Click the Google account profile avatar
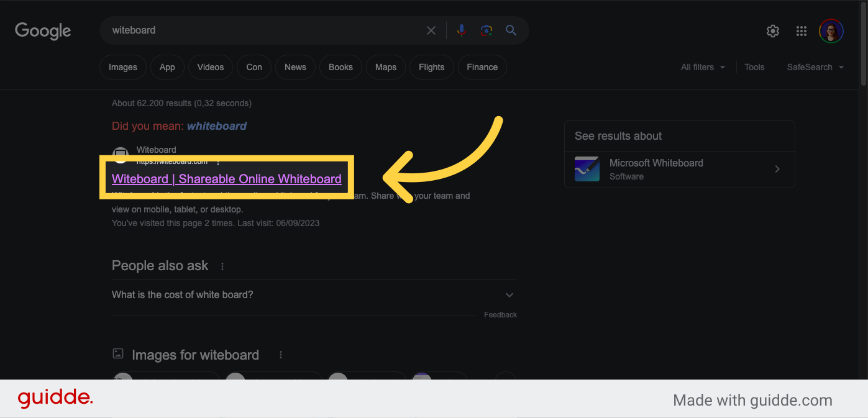868x418 pixels. point(831,30)
